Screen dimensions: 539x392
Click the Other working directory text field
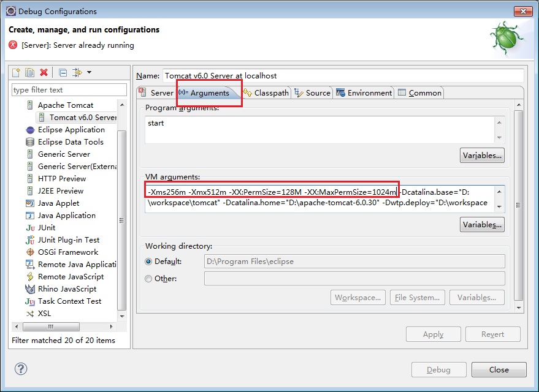point(354,279)
